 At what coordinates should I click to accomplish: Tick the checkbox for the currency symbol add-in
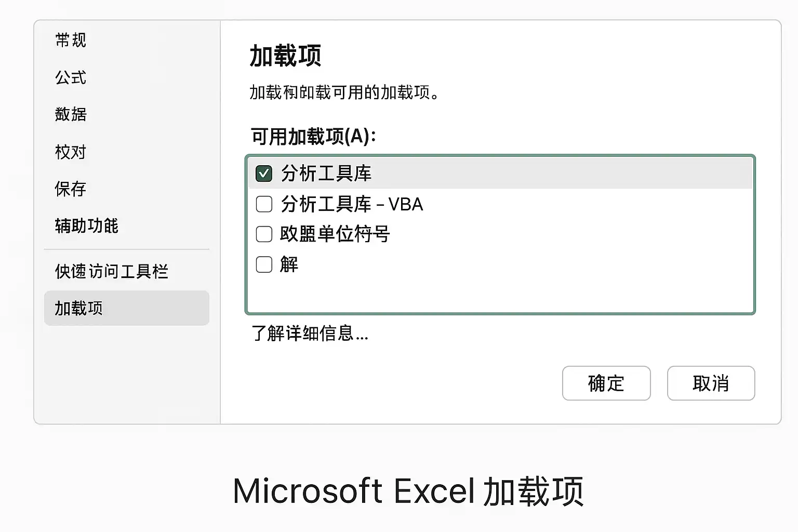tap(264, 234)
